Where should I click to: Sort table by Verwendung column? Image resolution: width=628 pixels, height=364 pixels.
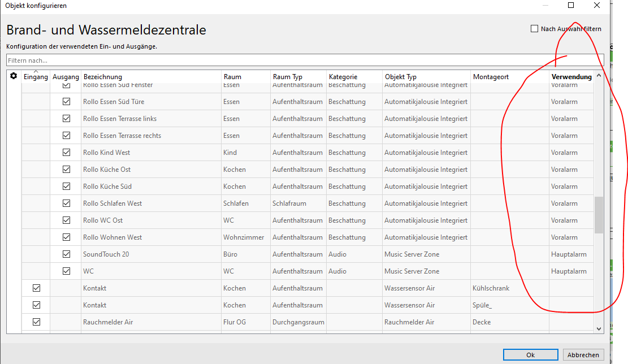(x=571, y=77)
